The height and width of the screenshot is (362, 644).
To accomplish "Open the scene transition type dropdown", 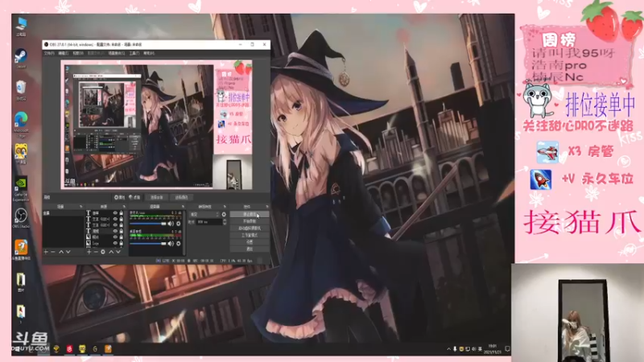I will (204, 214).
